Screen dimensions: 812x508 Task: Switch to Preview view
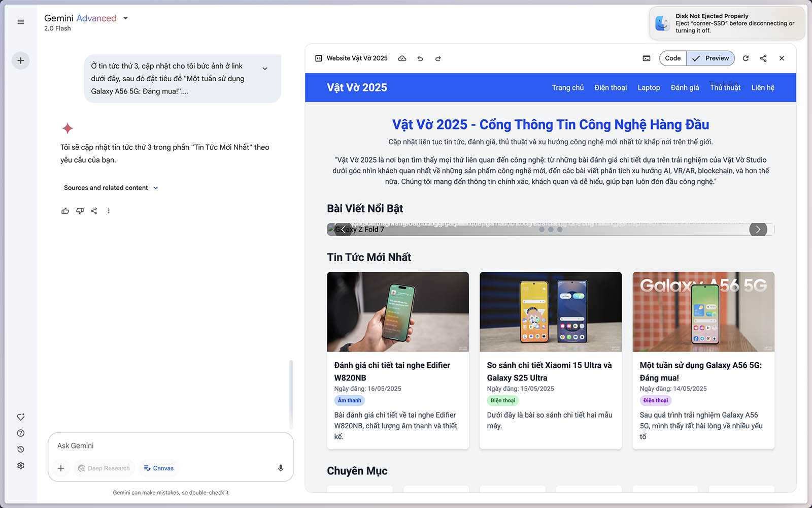click(x=710, y=58)
